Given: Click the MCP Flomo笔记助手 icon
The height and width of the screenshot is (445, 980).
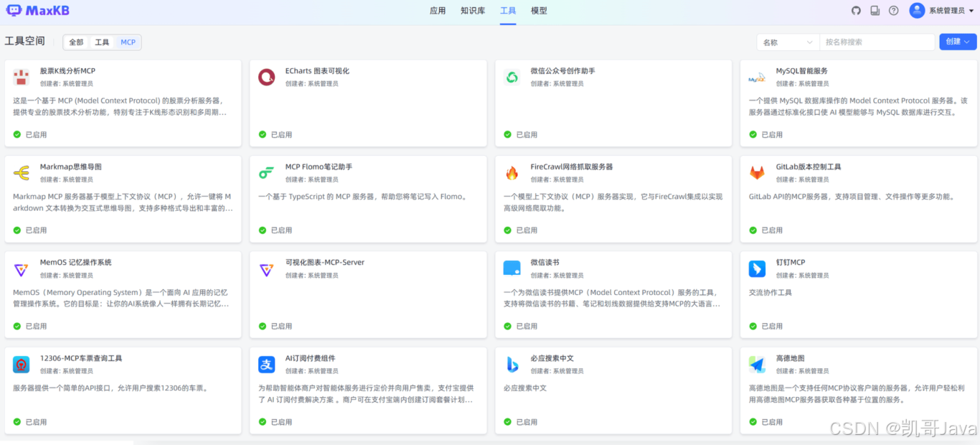Looking at the screenshot, I should click(267, 173).
